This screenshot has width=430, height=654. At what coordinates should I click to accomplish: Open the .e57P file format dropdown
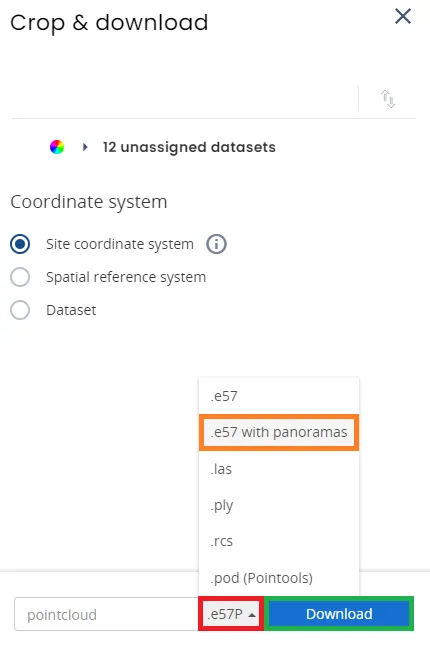pos(231,614)
